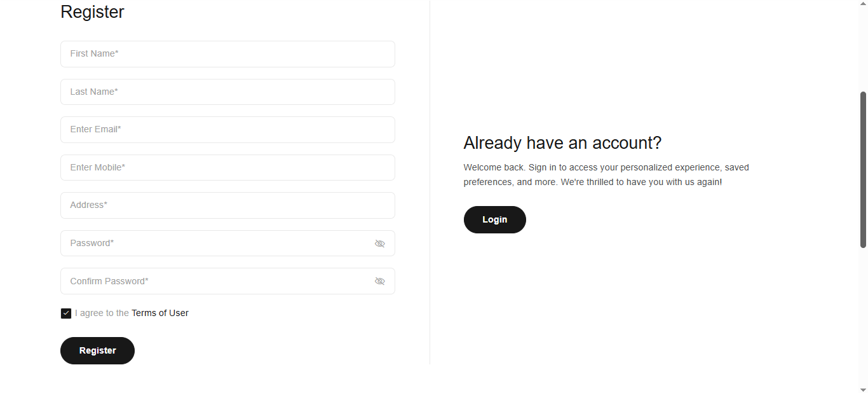Click the Login button
868x393 pixels.
pyautogui.click(x=494, y=219)
